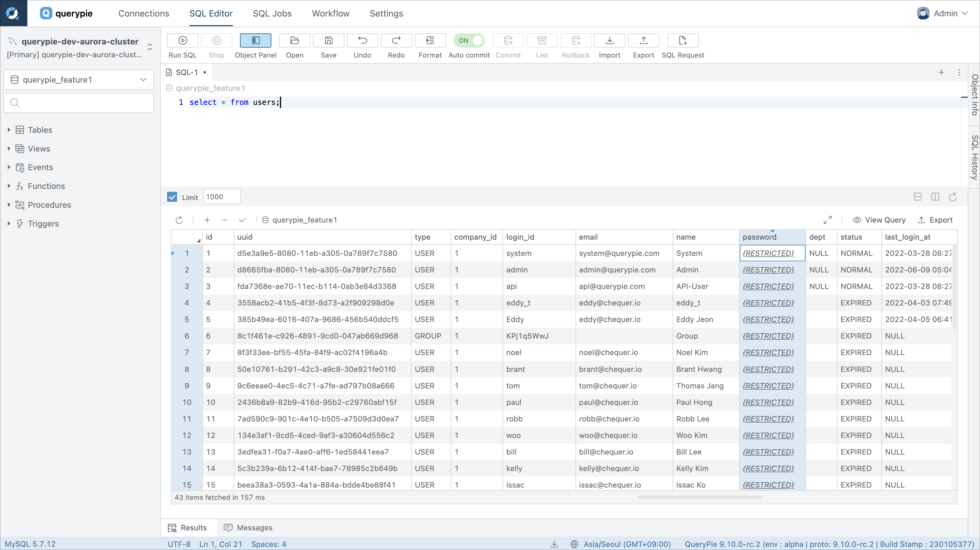Click the Stop execution icon
The image size is (980, 550).
[216, 41]
